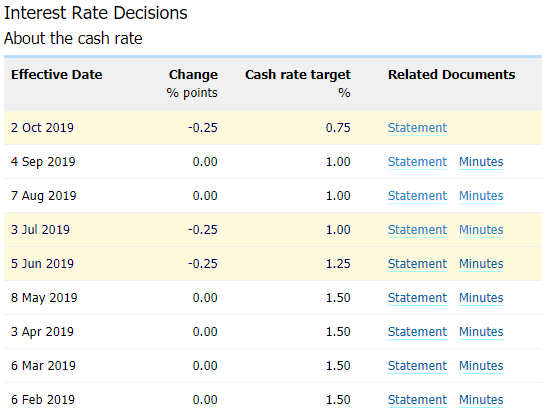
Task: Click the 1.50 rate for 8 May 2019
Action: (338, 298)
